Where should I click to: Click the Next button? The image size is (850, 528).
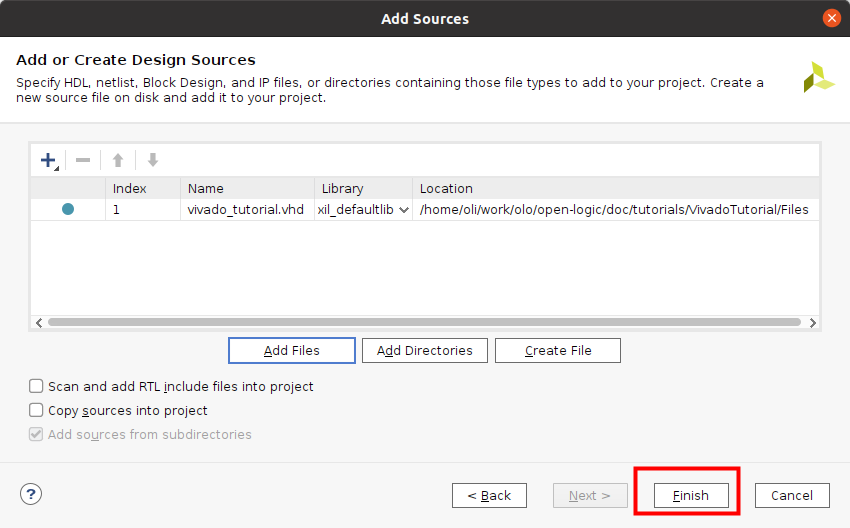[x=590, y=495]
